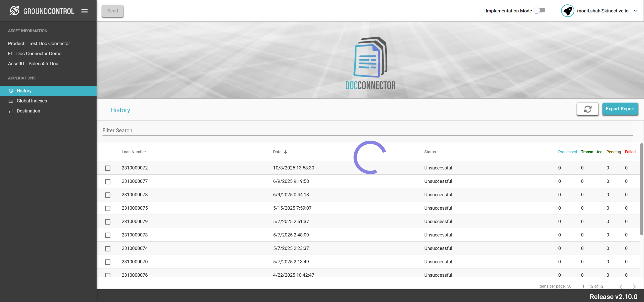Viewport: 644px width, 302px height.
Task: Click the DocConnector logo image
Action: [370, 63]
